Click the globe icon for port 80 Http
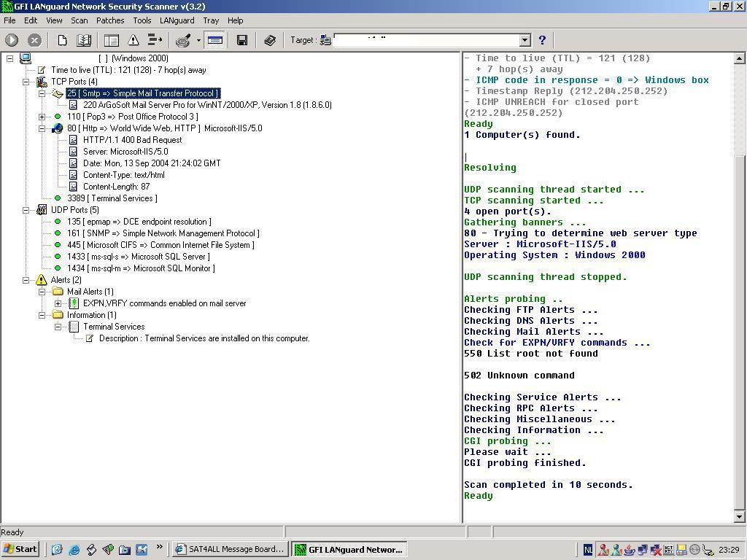747x560 pixels. pos(58,128)
